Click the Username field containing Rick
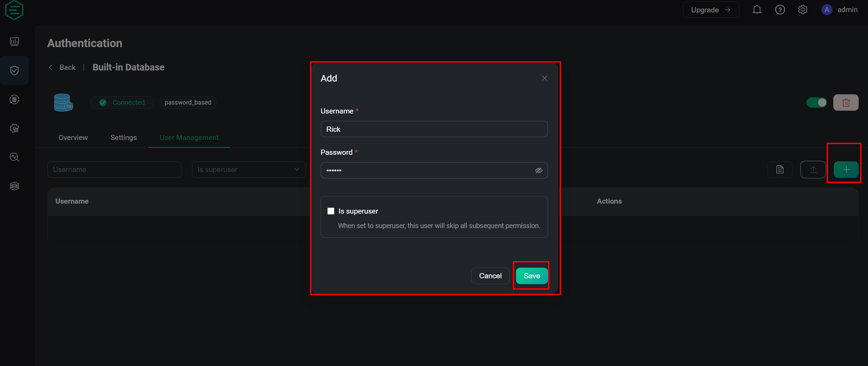This screenshot has width=868, height=366. point(434,129)
